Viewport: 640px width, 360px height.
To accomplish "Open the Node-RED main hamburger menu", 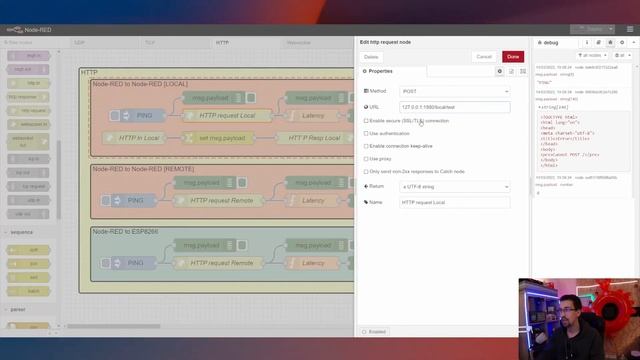I will coord(630,29).
